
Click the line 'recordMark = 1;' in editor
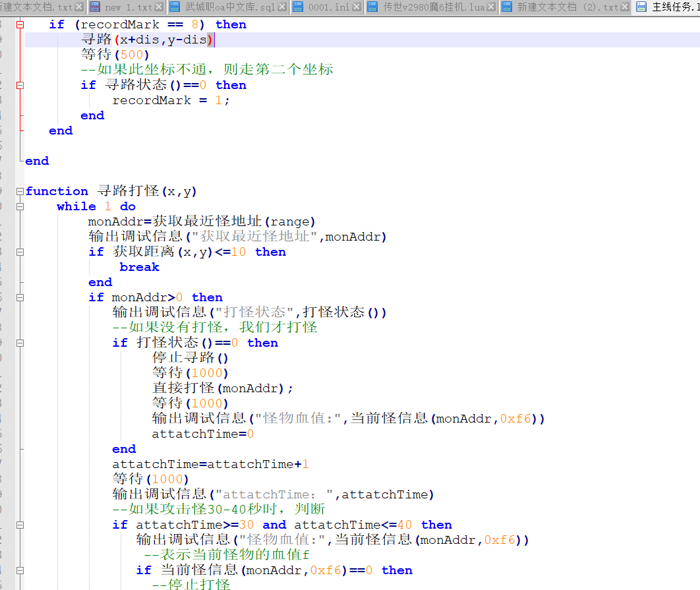tap(171, 100)
